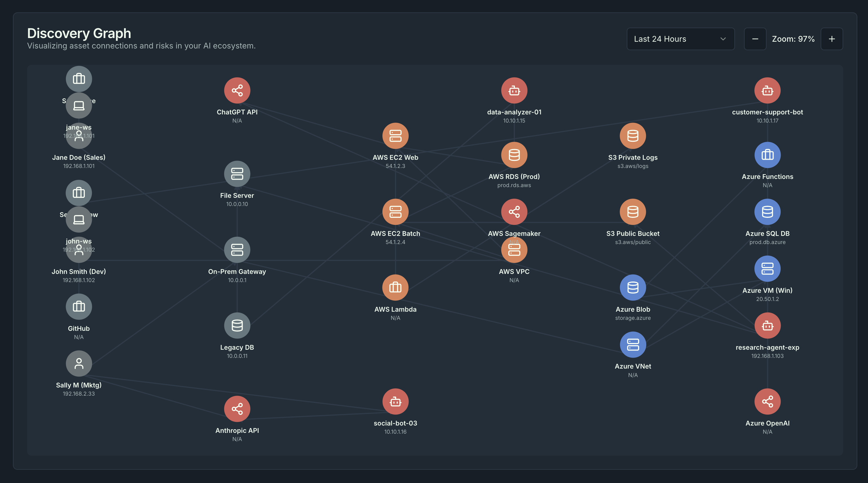
Task: Select the Azure Functions node icon
Action: click(767, 155)
